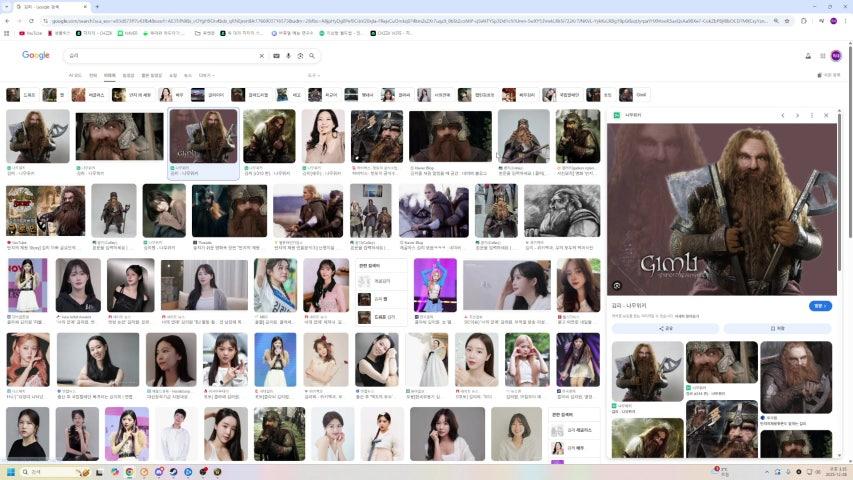Bookmark this page with the star icon
The image size is (853, 480).
tap(787, 21)
